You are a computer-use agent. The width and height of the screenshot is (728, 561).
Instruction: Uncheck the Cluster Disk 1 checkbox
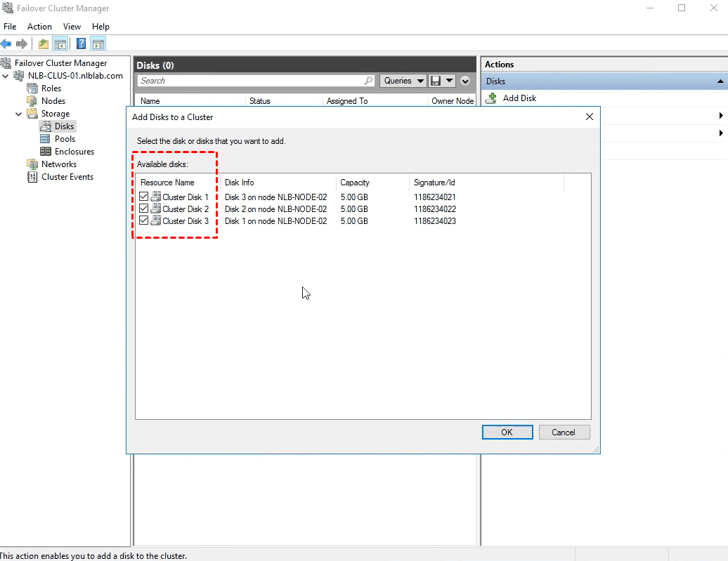tap(143, 197)
